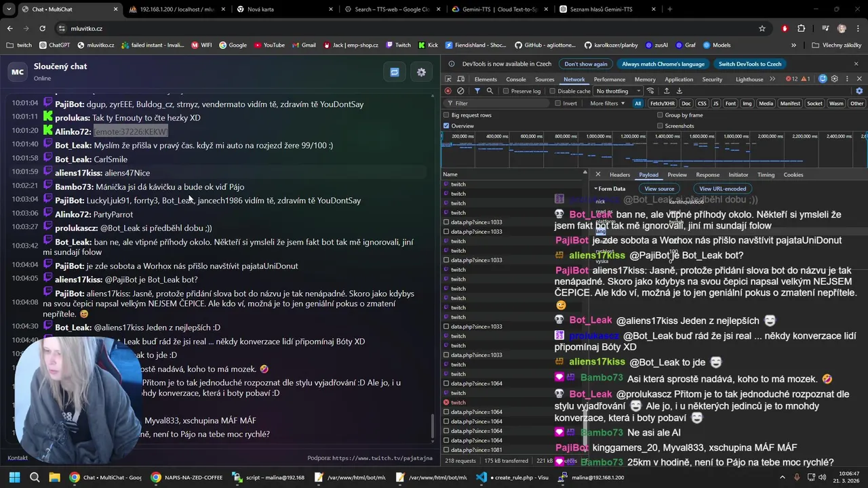868x488 pixels.
Task: Open the GitHub - agliottone bookmark
Action: (x=545, y=45)
